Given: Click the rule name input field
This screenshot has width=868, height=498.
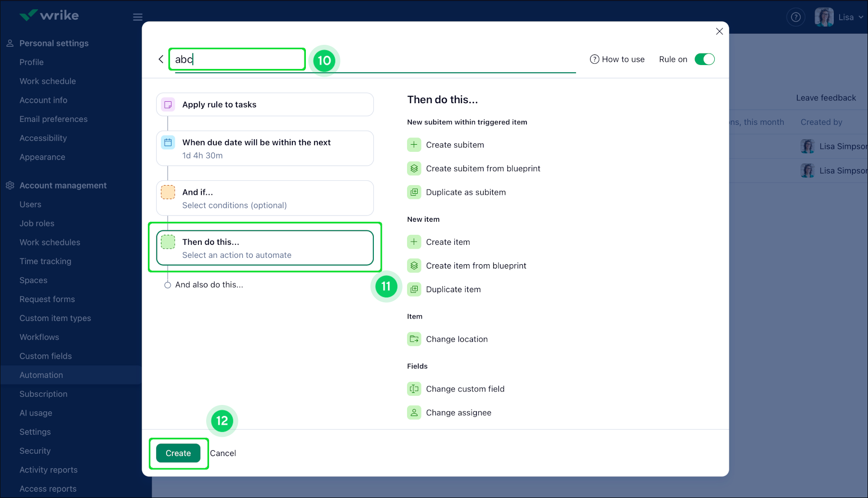Looking at the screenshot, I should tap(375, 60).
